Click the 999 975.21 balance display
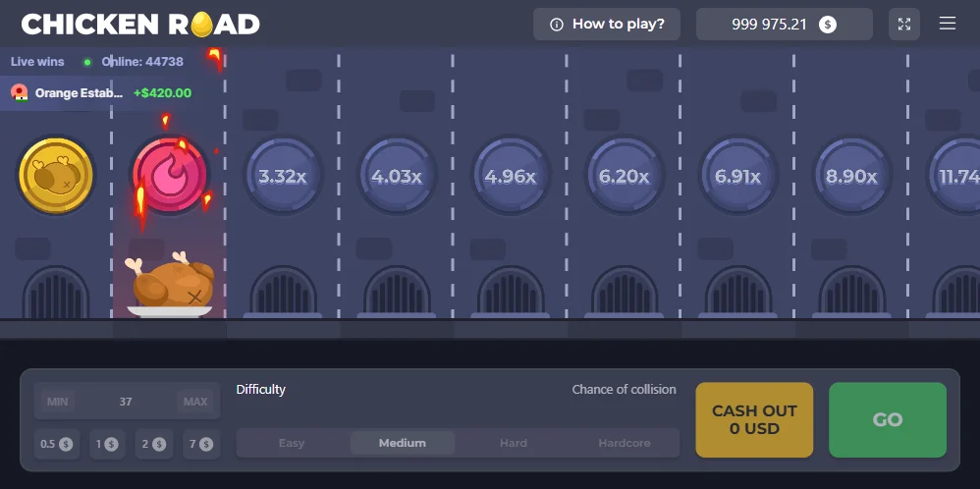The image size is (980, 489). [785, 25]
